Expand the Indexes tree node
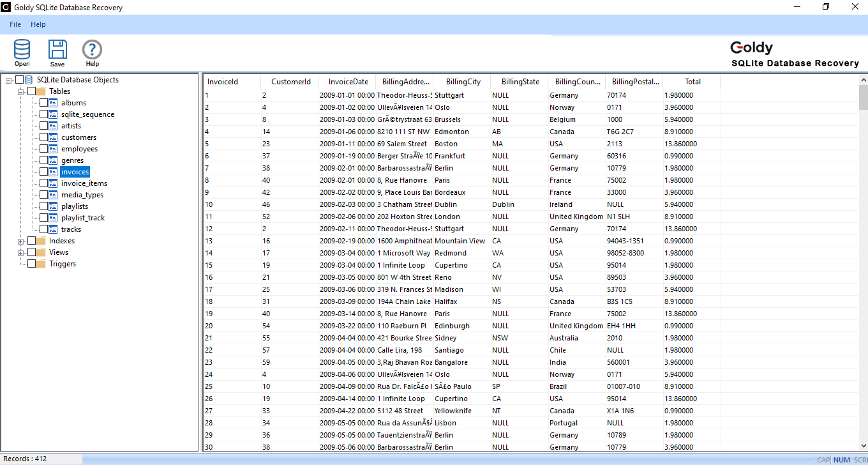The width and height of the screenshot is (868, 465). (21, 241)
